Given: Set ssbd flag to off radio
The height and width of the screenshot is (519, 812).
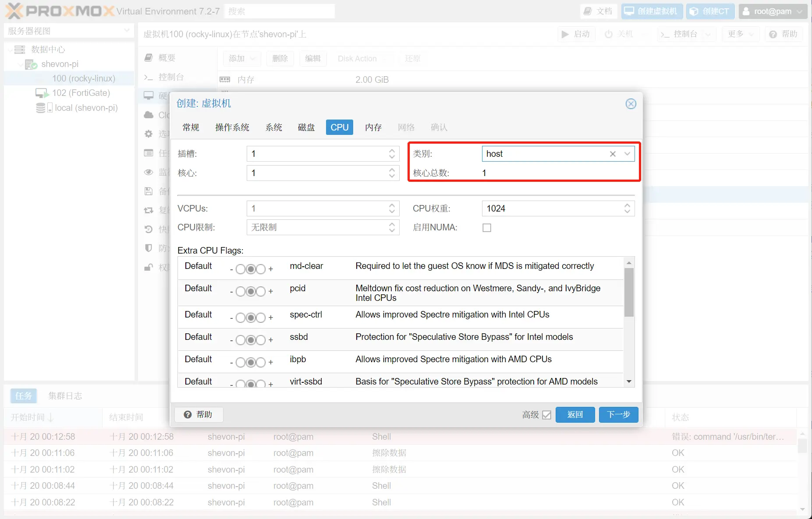Looking at the screenshot, I should [241, 340].
